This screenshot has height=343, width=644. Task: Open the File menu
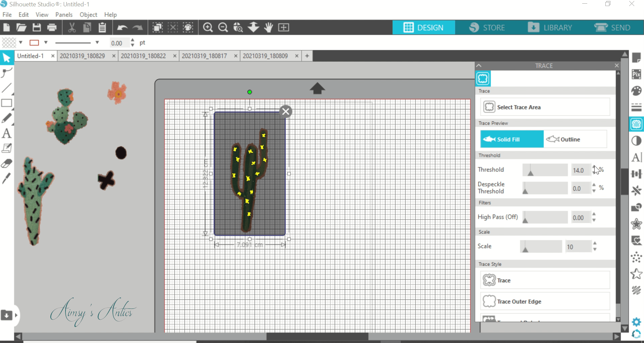pos(7,15)
